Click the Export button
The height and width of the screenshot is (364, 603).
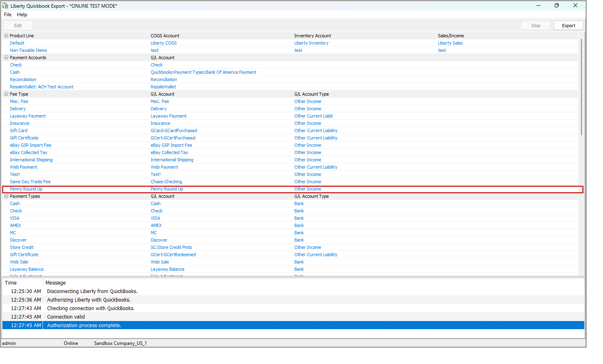point(569,26)
